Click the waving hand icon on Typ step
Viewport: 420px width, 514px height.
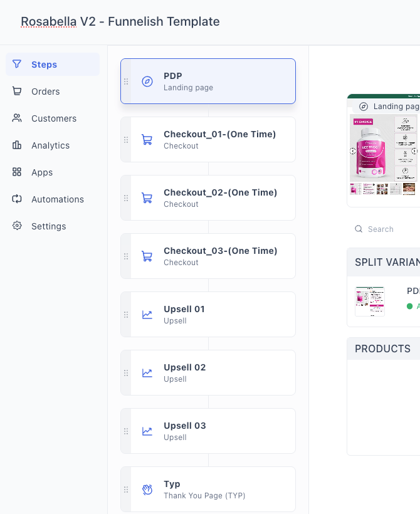147,490
